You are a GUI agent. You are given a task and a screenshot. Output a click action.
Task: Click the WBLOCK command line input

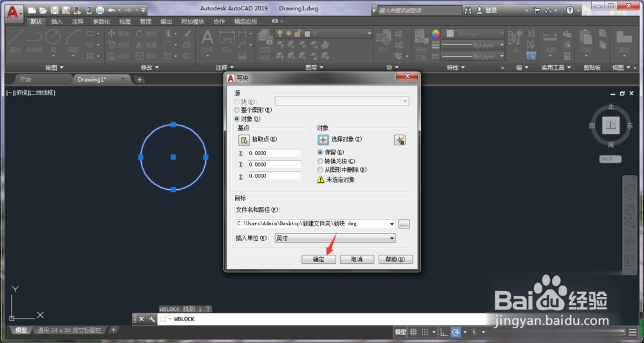(320, 319)
